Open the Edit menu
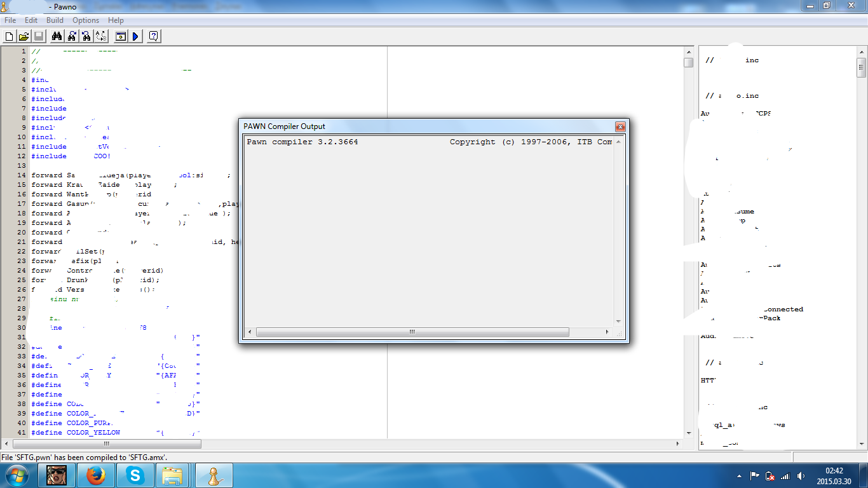Screen dimensions: 868x488 (31, 20)
